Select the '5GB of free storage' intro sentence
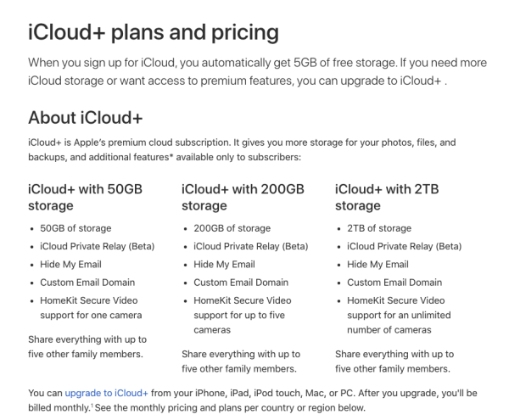Viewport: 509px width, 420px height. (212, 63)
